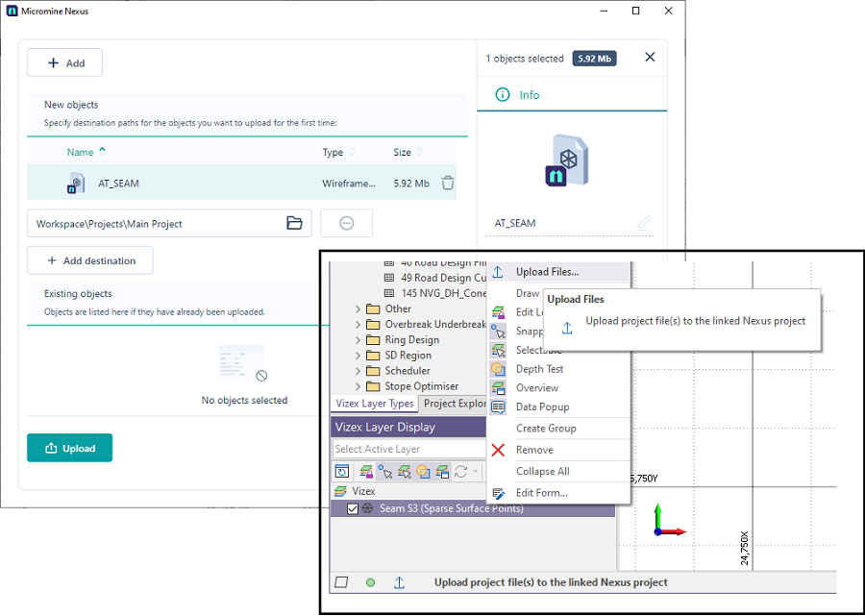Expand the Other folder
This screenshot has height=616, width=865.
(358, 308)
